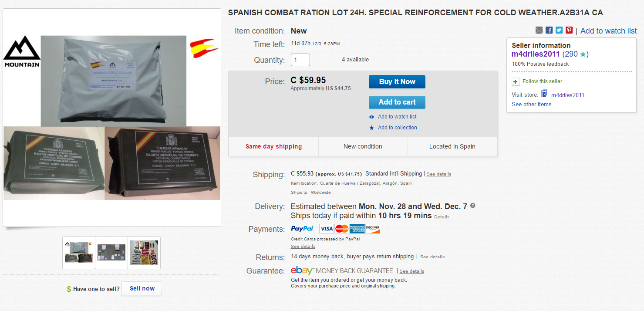Click the green plus Follow seller icon

tap(516, 81)
